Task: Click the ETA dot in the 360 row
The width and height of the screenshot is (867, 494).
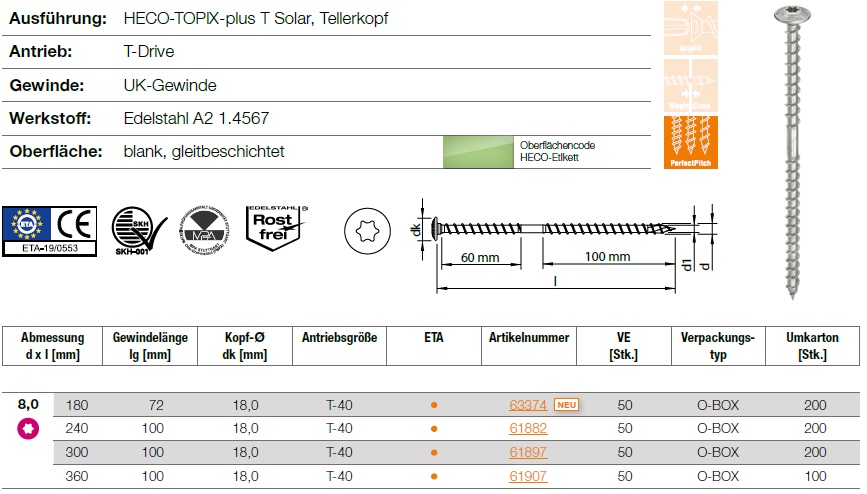Action: 434,476
